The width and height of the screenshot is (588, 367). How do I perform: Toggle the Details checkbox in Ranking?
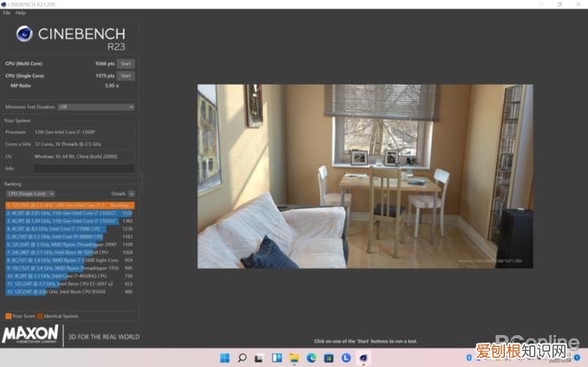coord(131,193)
